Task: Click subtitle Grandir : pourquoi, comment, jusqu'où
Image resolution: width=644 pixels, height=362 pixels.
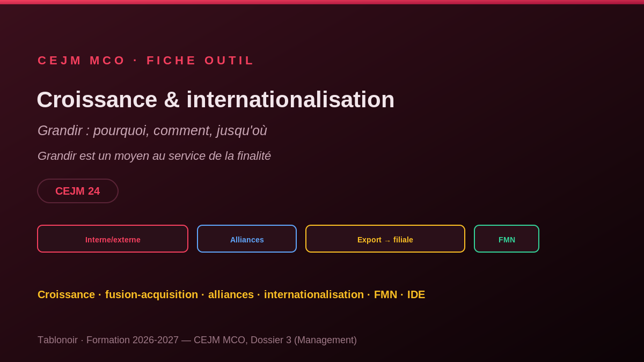Action: tap(152, 130)
